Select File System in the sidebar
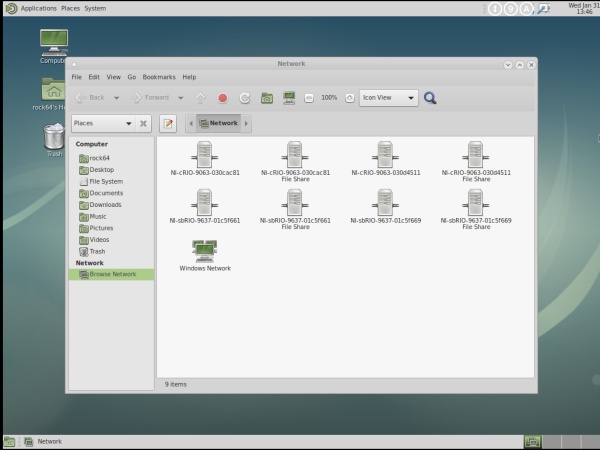 click(x=111, y=181)
